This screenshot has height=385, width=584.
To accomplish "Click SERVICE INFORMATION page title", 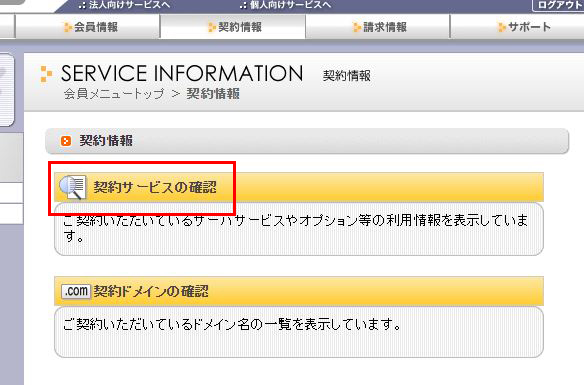I will 182,73.
